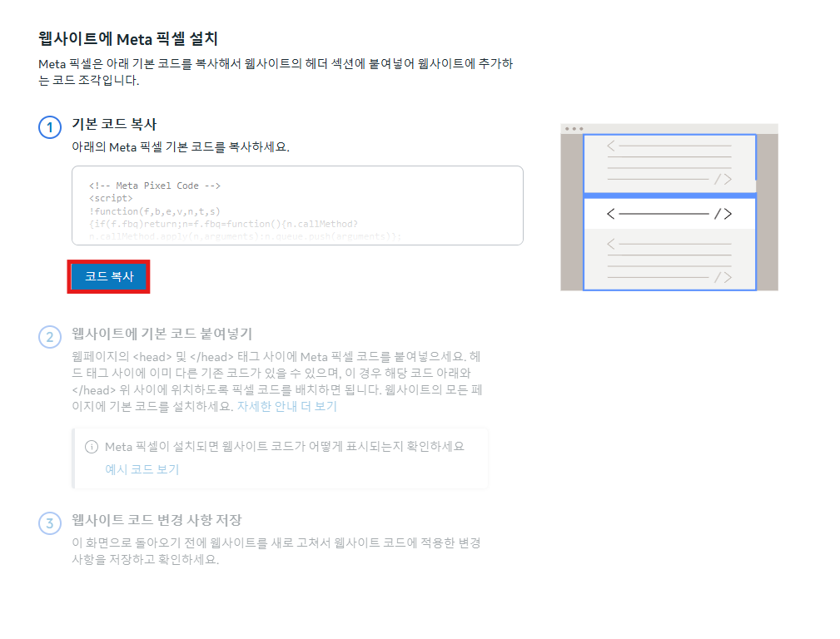The image size is (840, 639).
Task: Click the step 3 number circle
Action: [50, 523]
